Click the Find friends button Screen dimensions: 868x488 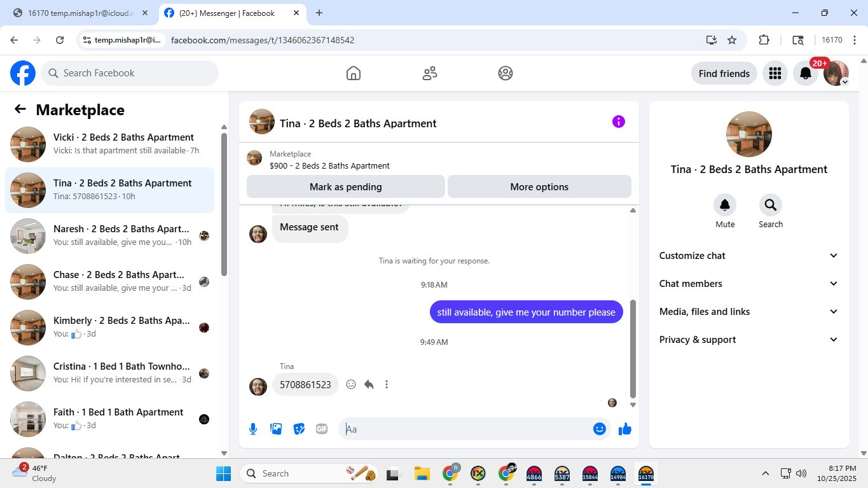click(x=724, y=73)
